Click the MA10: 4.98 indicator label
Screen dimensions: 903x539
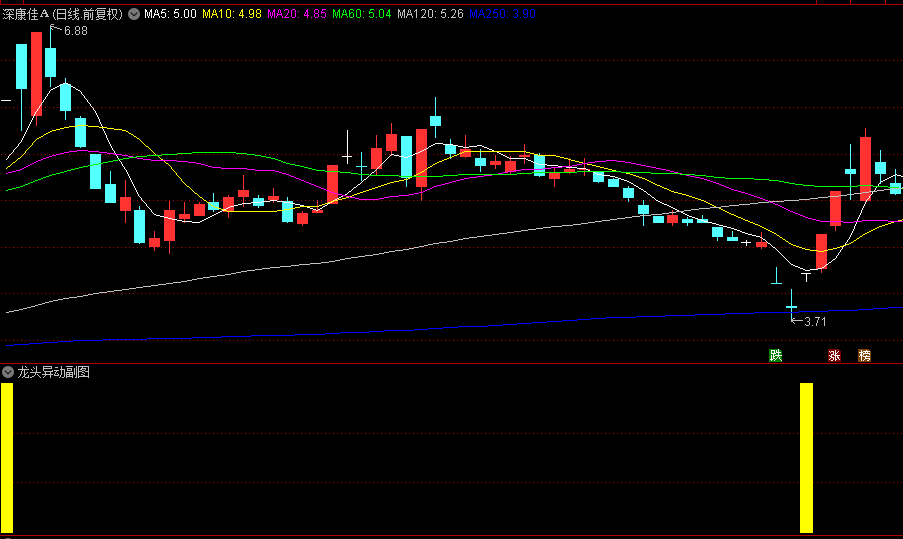(232, 14)
